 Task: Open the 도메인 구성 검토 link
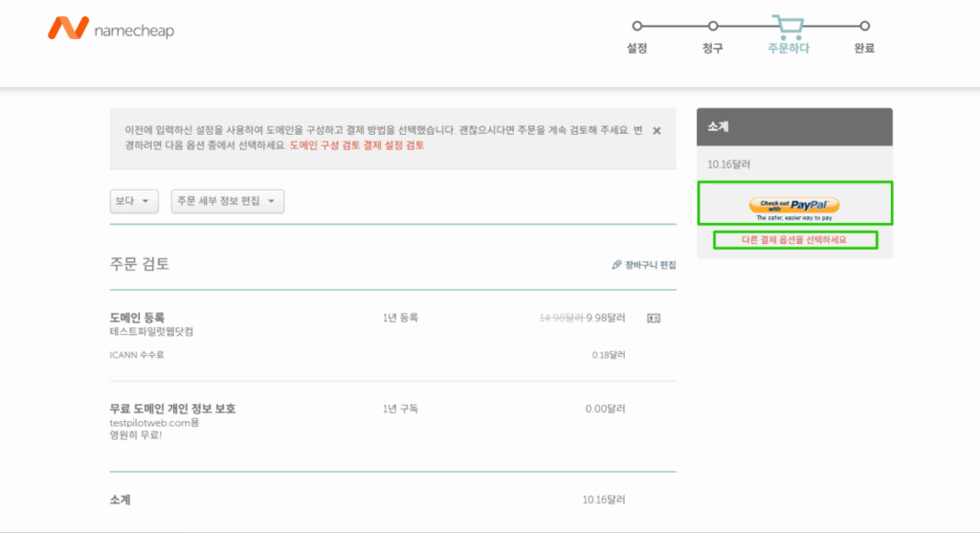point(324,144)
